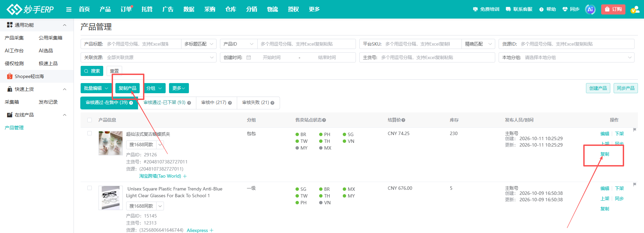Click the 帮助 question icon
Image resolution: width=644 pixels, height=233 pixels.
click(541, 9)
